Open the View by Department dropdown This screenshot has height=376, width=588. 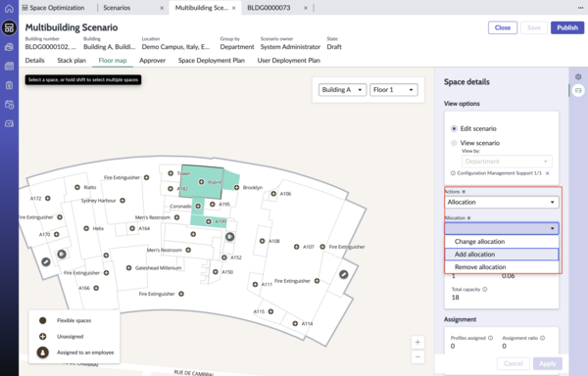507,162
